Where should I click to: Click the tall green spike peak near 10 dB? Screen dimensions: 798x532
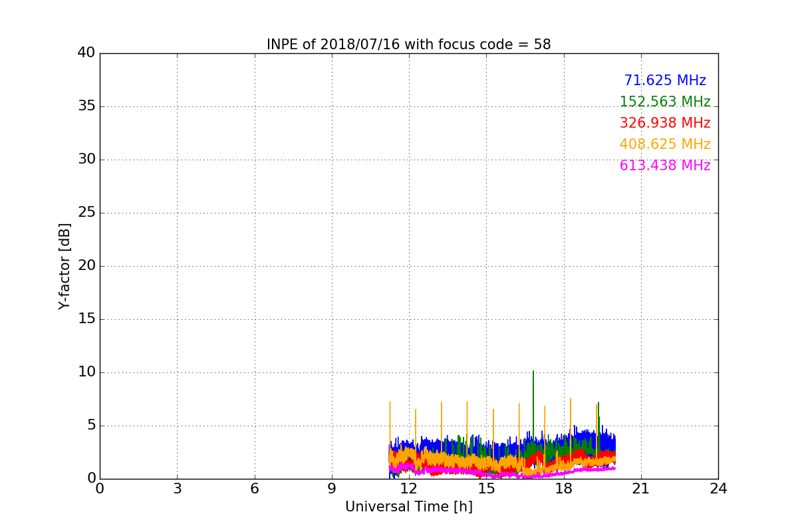click(533, 372)
